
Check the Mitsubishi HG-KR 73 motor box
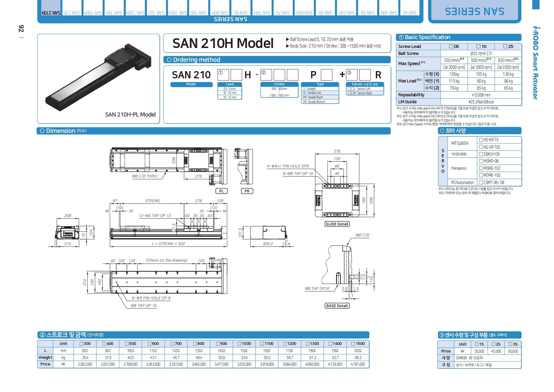pyautogui.click(x=481, y=140)
